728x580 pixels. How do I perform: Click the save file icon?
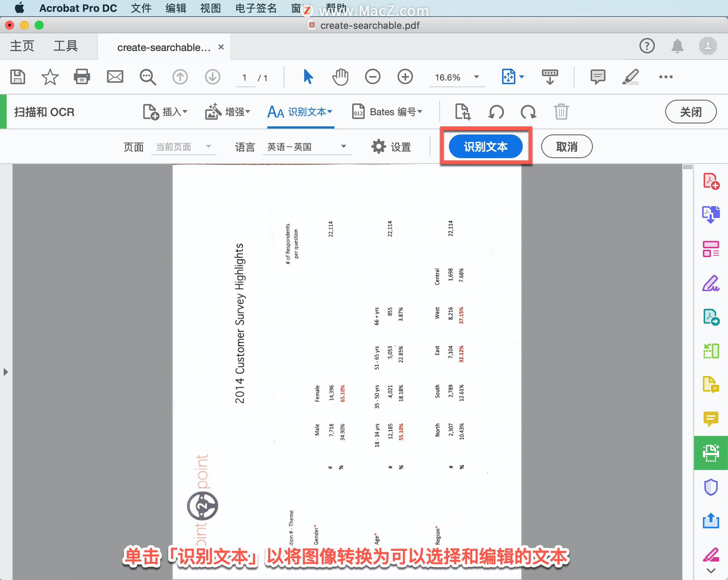click(x=17, y=77)
